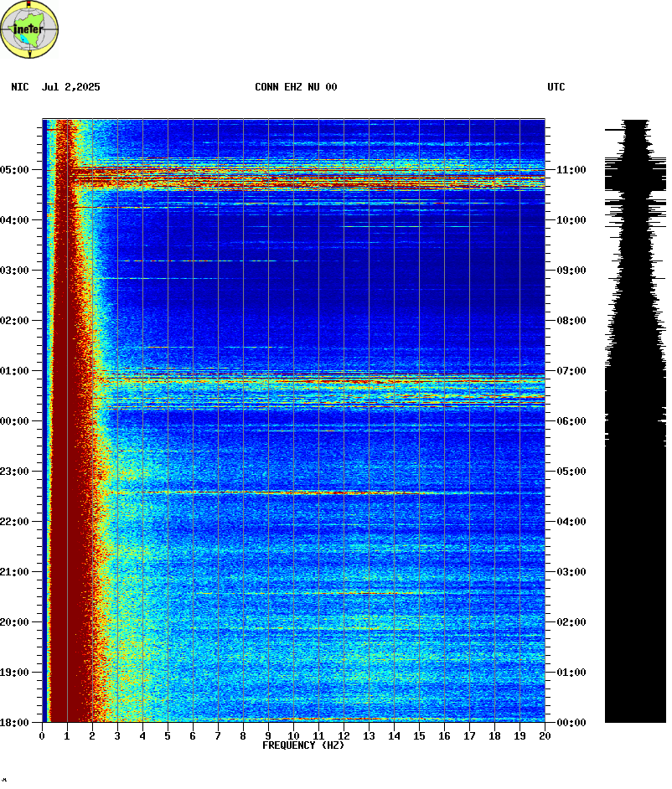The height and width of the screenshot is (789, 672).
Task: Click the UTC time label "02:00"
Action: (x=571, y=622)
